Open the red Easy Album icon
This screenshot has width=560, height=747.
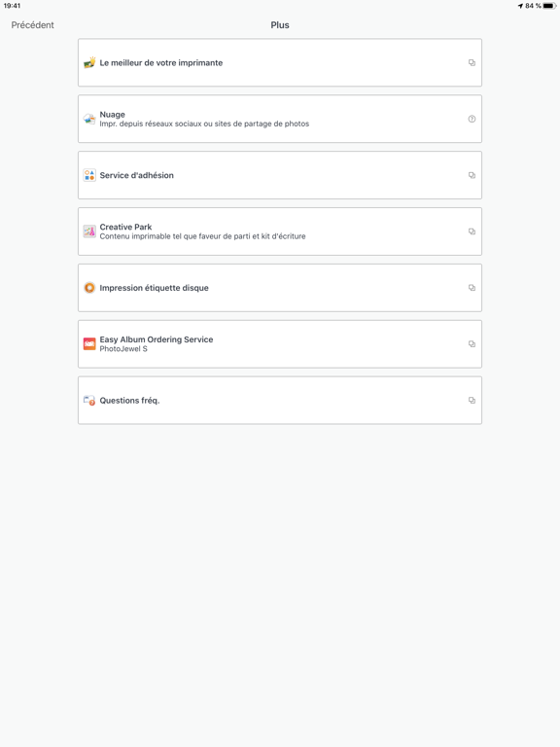coord(89,344)
